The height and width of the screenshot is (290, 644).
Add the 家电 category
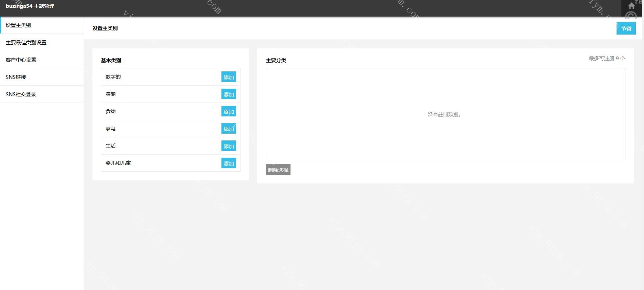pyautogui.click(x=229, y=129)
